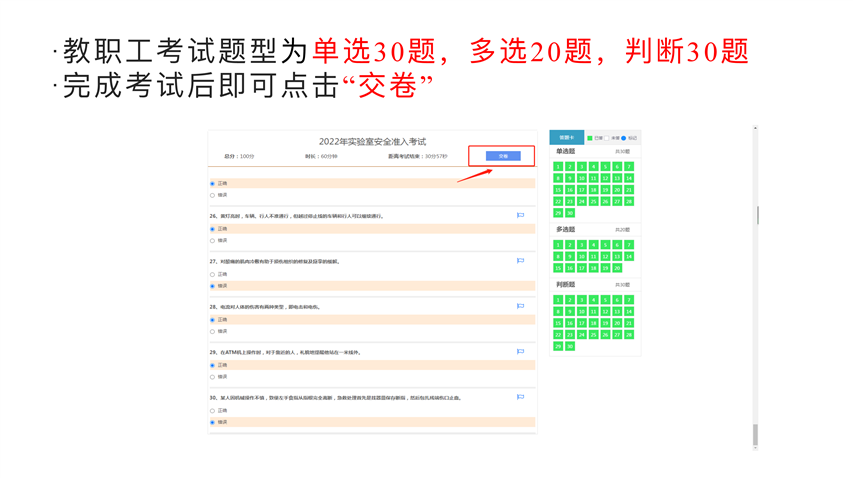Flag question 26 with the bookmark icon
Viewport: 853px width, 479px height.
pyautogui.click(x=520, y=215)
